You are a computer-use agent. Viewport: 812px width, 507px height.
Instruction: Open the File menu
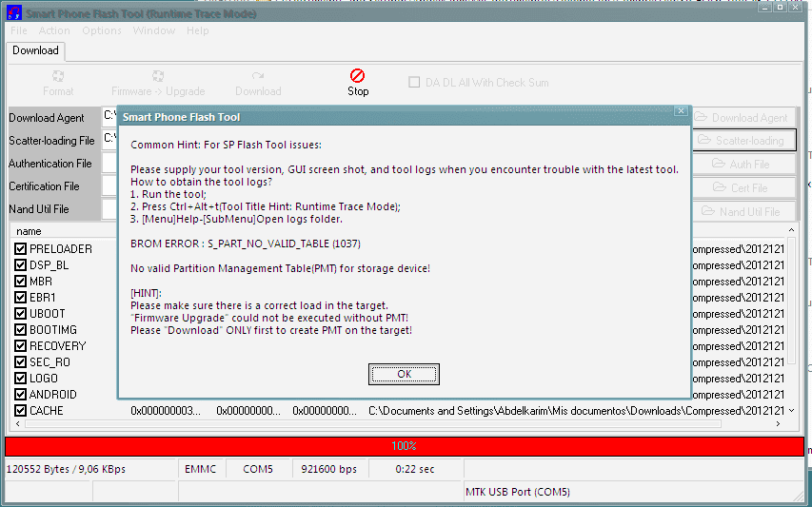coord(19,30)
